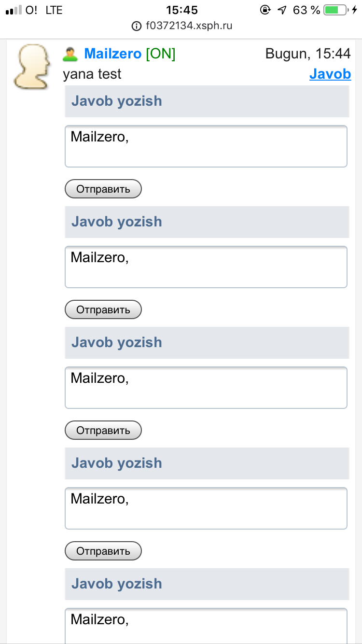
Task: Tap the rotation lock status icon
Action: click(x=265, y=10)
